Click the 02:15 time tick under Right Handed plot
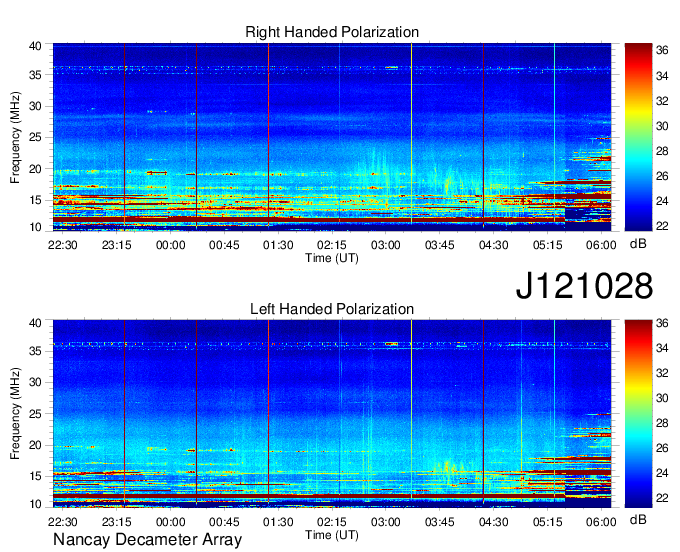This screenshot has height=552, width=680. click(332, 245)
